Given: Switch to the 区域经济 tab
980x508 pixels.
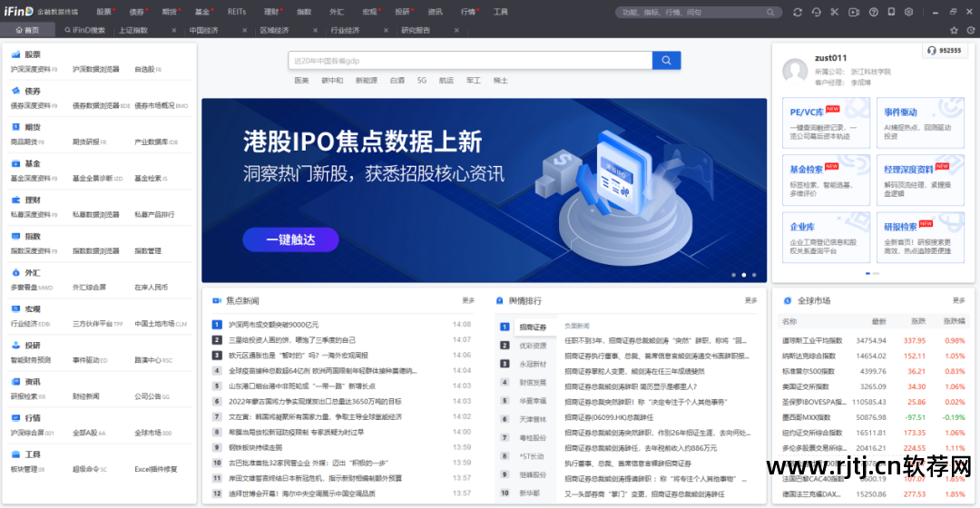Looking at the screenshot, I should pos(274,30).
